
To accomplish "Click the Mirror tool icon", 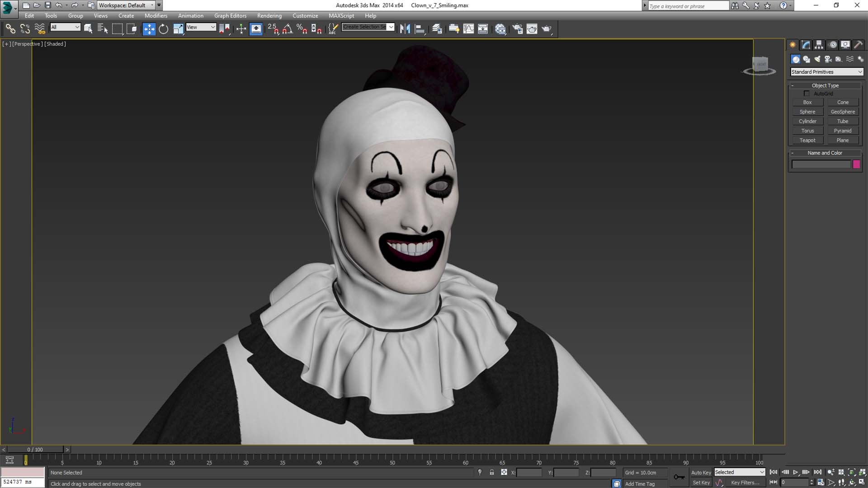I will point(405,29).
